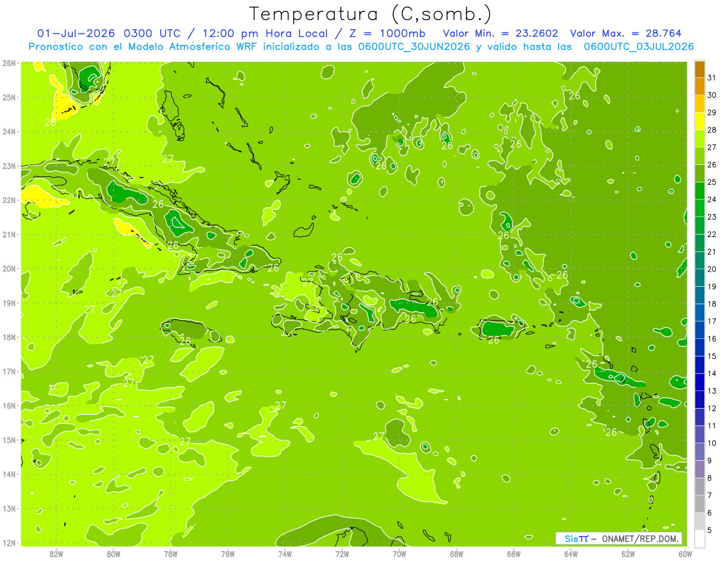Click the legend value '23'
728x562 pixels.
[712, 217]
